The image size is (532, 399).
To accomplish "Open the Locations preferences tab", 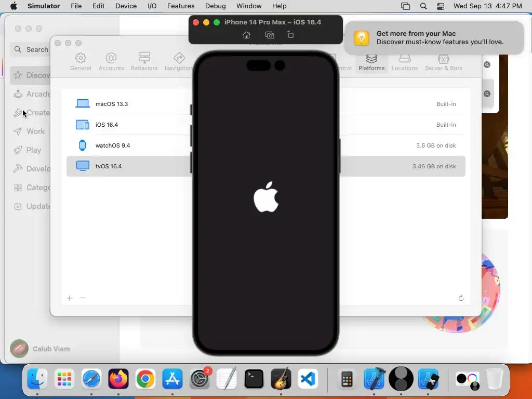I will [405, 62].
